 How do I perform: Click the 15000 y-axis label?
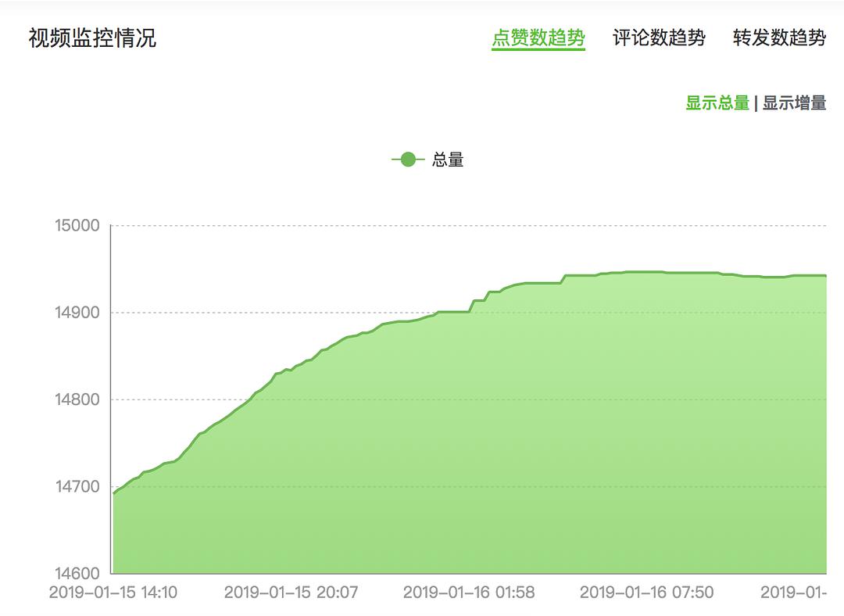[77, 226]
